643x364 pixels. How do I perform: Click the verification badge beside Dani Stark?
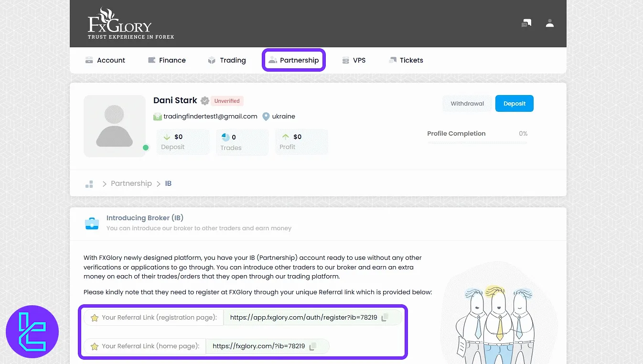pyautogui.click(x=204, y=101)
